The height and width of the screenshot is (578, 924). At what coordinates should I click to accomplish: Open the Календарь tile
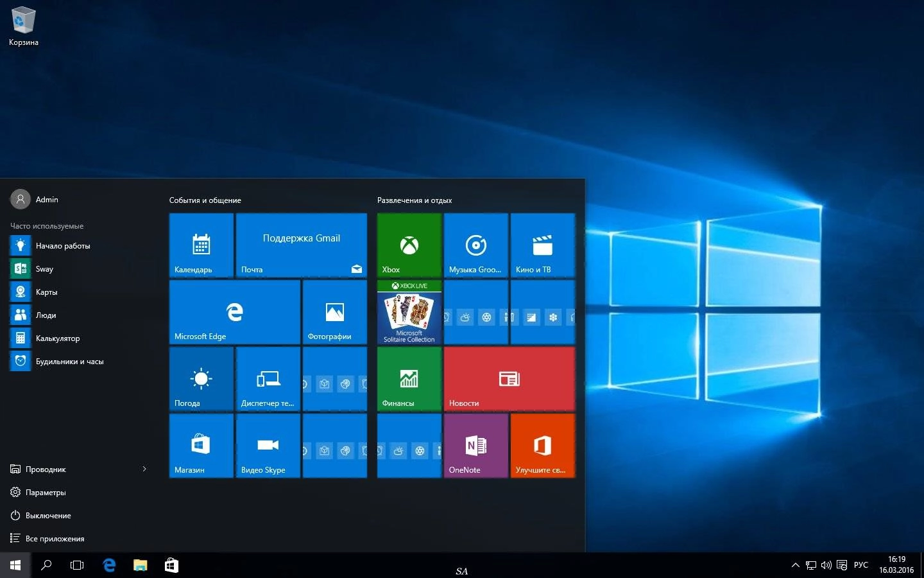point(201,245)
